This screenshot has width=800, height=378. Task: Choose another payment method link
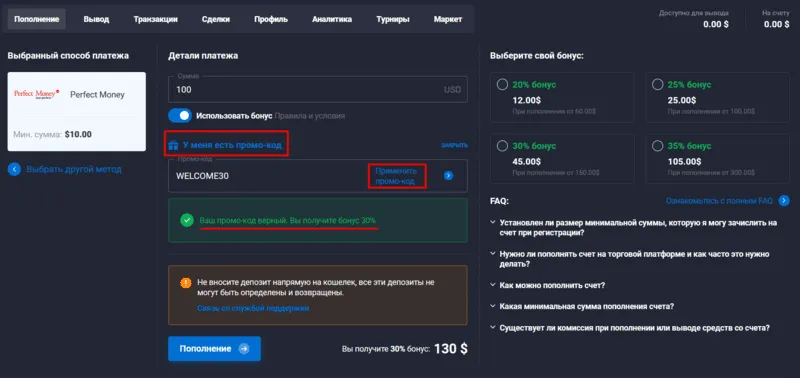click(x=74, y=169)
